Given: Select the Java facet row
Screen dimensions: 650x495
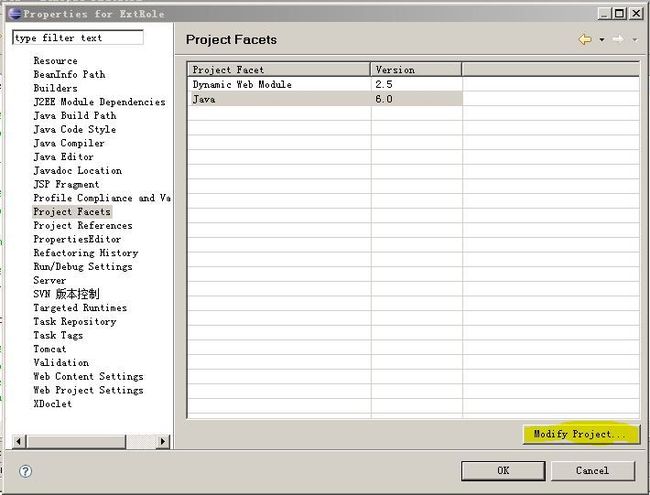Looking at the screenshot, I should pos(325,99).
